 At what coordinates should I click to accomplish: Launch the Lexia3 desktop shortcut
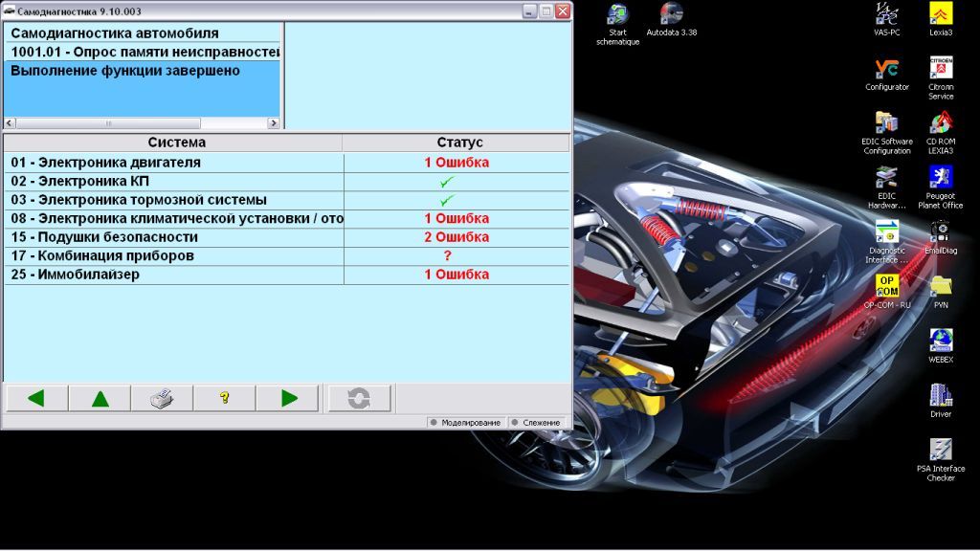[941, 20]
